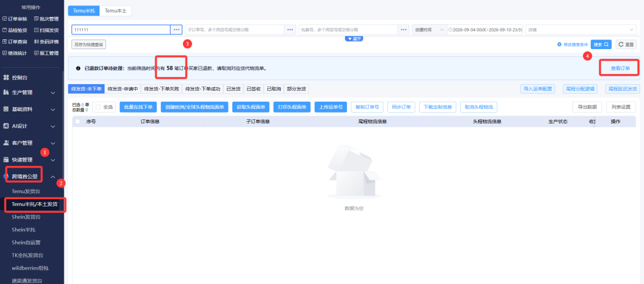Image resolution: width=644 pixels, height=284 pixels.
Task: Open 批次管理 shortcut icon
Action: (x=36, y=19)
